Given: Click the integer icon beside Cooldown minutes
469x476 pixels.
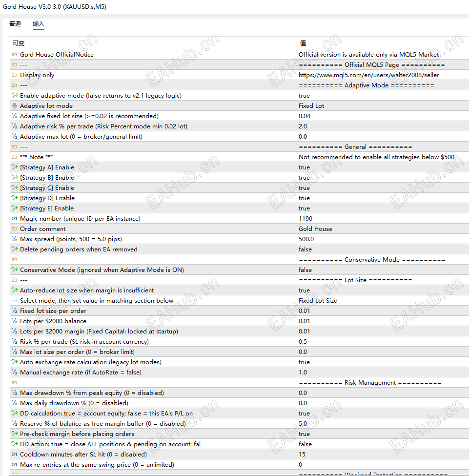Looking at the screenshot, I should coord(14,454).
